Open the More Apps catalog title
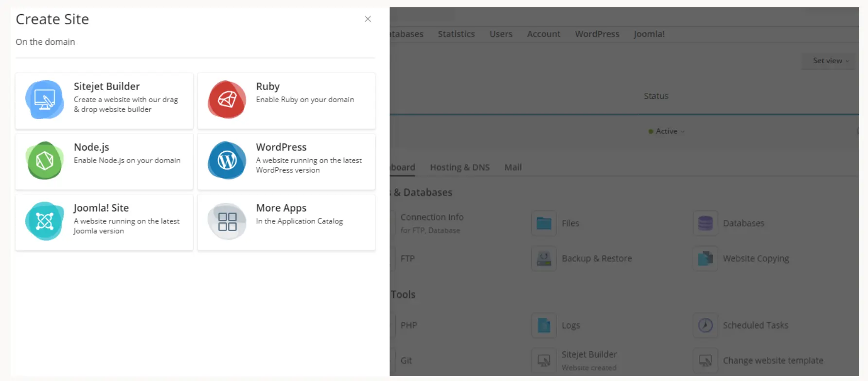 pyautogui.click(x=281, y=208)
